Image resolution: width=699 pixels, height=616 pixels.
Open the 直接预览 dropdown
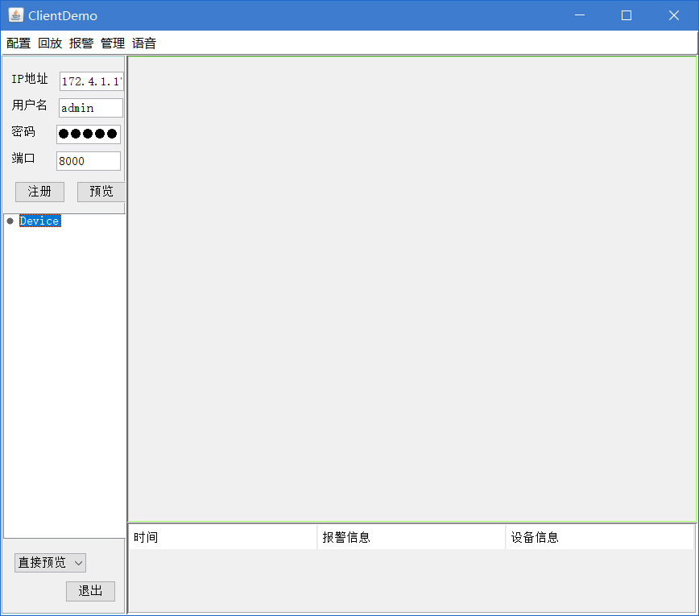[50, 563]
